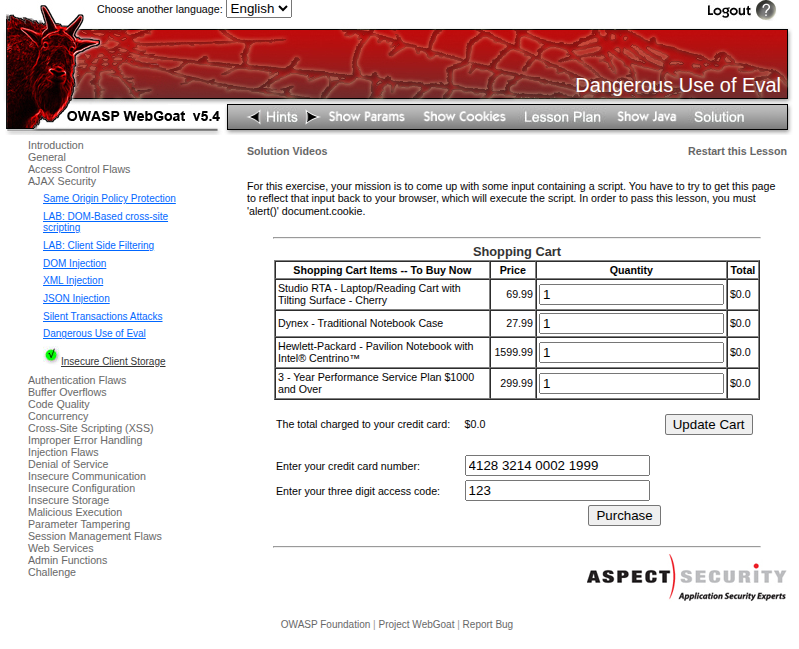Open LAB: Client Side Filtering lesson
The height and width of the screenshot is (649, 799).
coord(98,245)
